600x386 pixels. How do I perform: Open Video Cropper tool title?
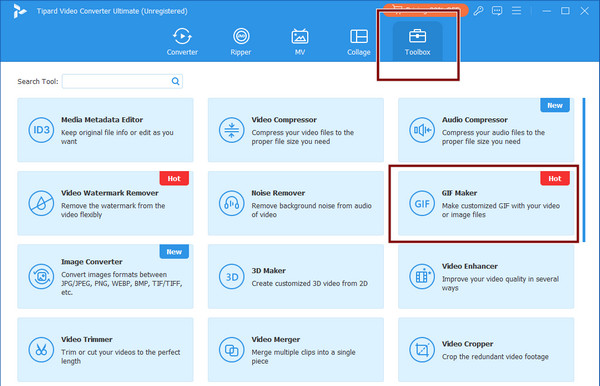click(467, 344)
